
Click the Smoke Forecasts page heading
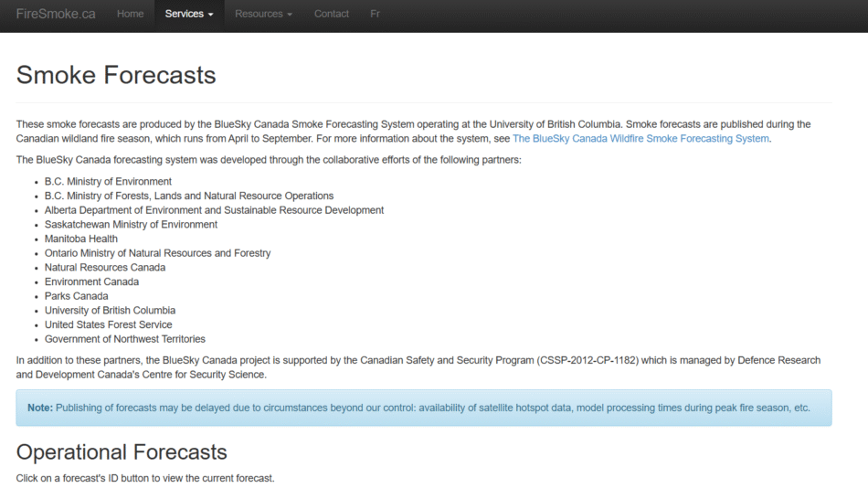pos(116,75)
